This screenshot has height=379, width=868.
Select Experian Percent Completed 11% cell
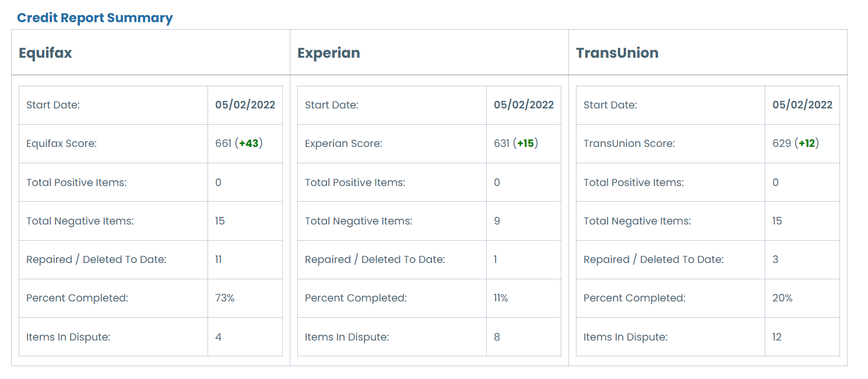point(523,299)
